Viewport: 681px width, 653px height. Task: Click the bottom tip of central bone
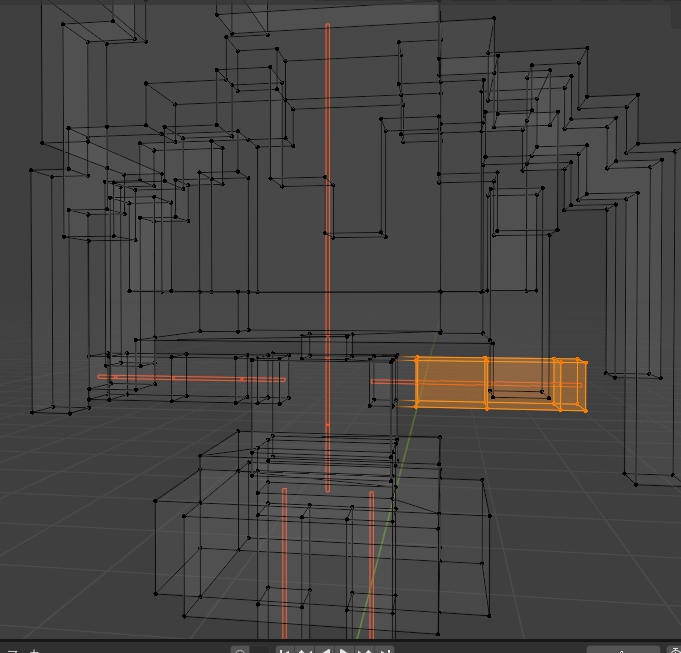click(327, 490)
